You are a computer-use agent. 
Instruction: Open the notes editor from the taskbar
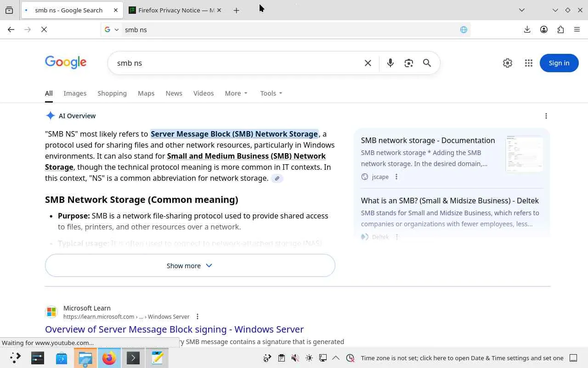pos(157,358)
